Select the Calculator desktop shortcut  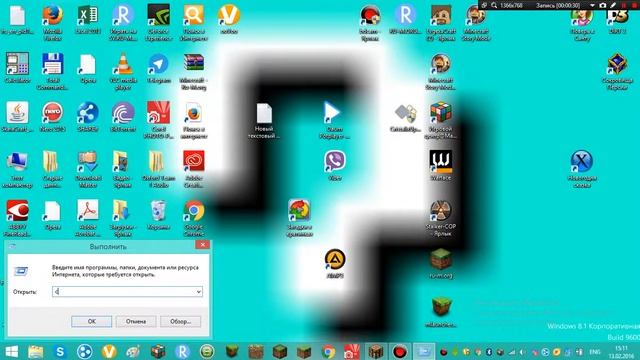click(17, 64)
